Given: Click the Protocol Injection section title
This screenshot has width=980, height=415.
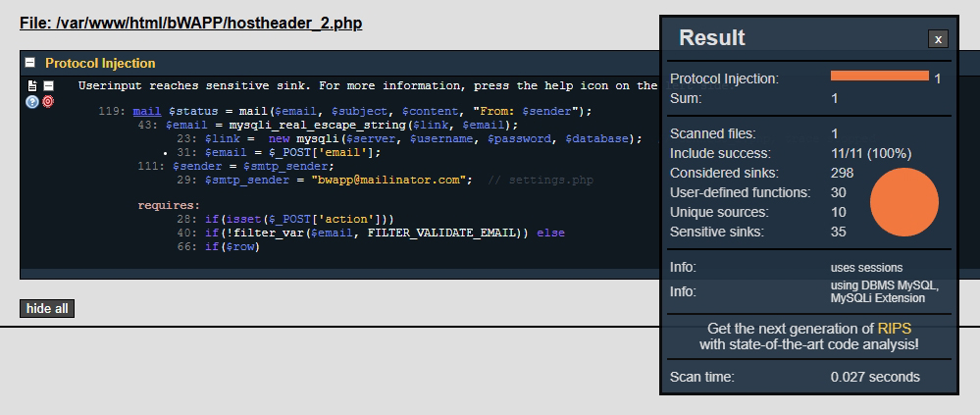Looking at the screenshot, I should (x=100, y=63).
